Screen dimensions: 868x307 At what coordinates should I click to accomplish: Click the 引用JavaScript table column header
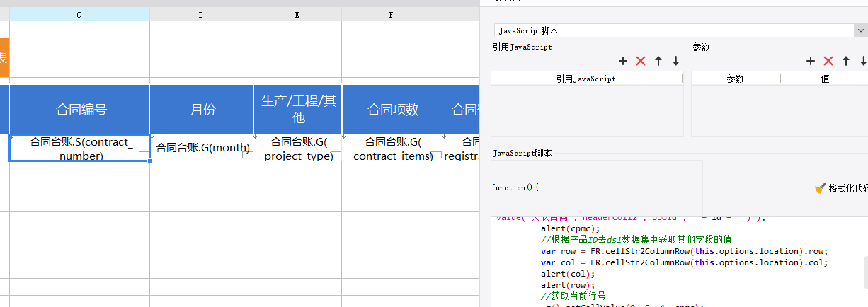pos(586,79)
